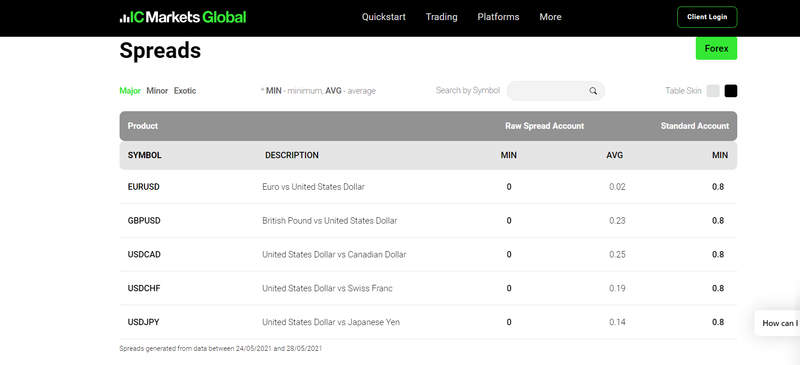
Task: Click the IC Markets Global logo
Action: 183,17
